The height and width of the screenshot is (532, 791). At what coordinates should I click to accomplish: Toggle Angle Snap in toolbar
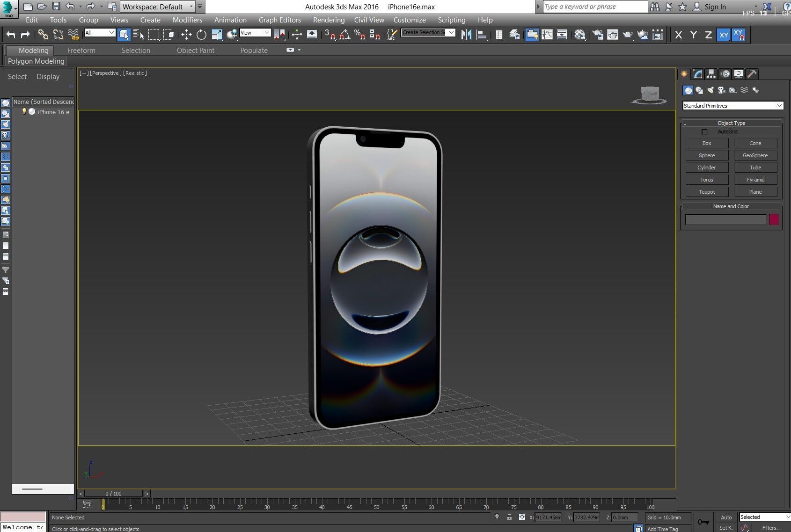click(x=344, y=34)
